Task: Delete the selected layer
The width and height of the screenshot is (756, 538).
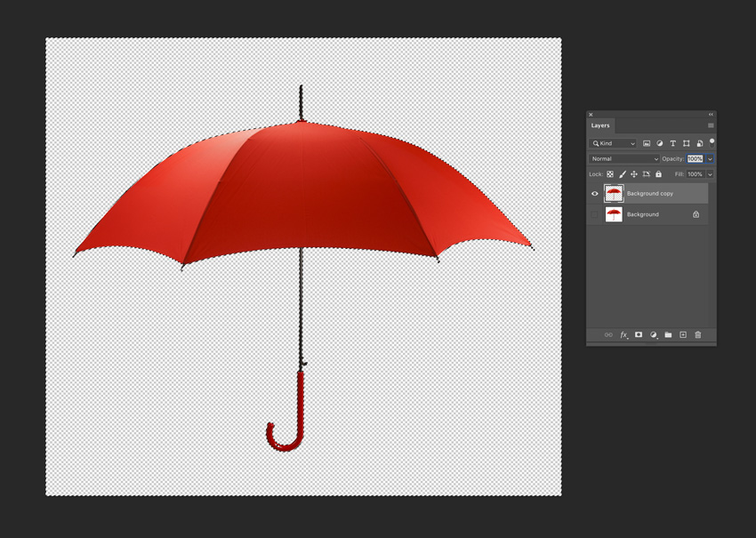Action: (x=698, y=335)
